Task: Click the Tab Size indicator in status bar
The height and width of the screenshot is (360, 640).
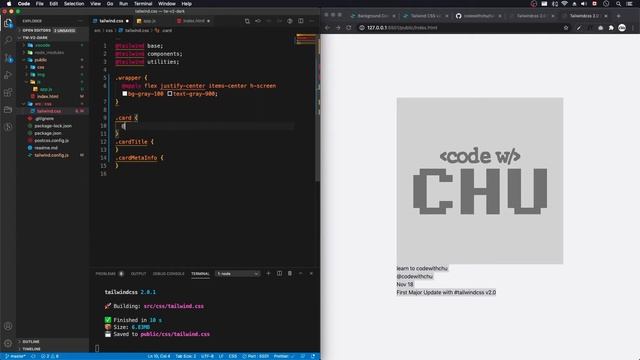Action: pos(186,356)
